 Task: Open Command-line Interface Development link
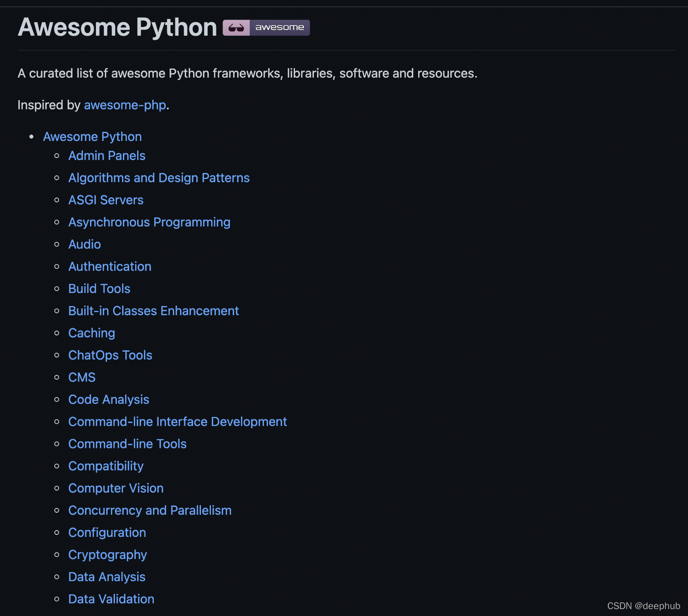177,421
